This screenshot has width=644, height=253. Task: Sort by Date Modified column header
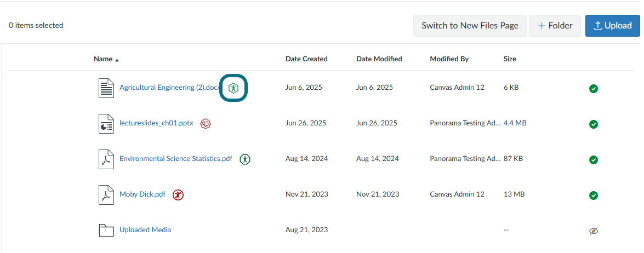[379, 59]
